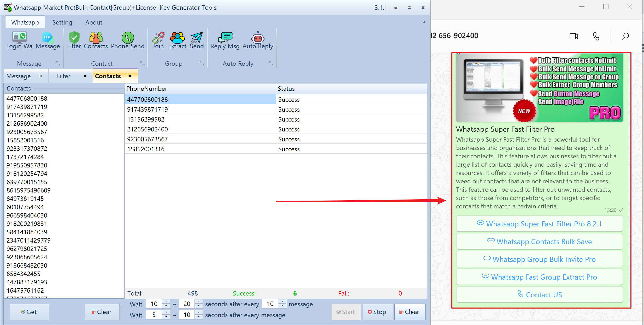
Task: Launch the Phone Send tool
Action: pyautogui.click(x=128, y=41)
